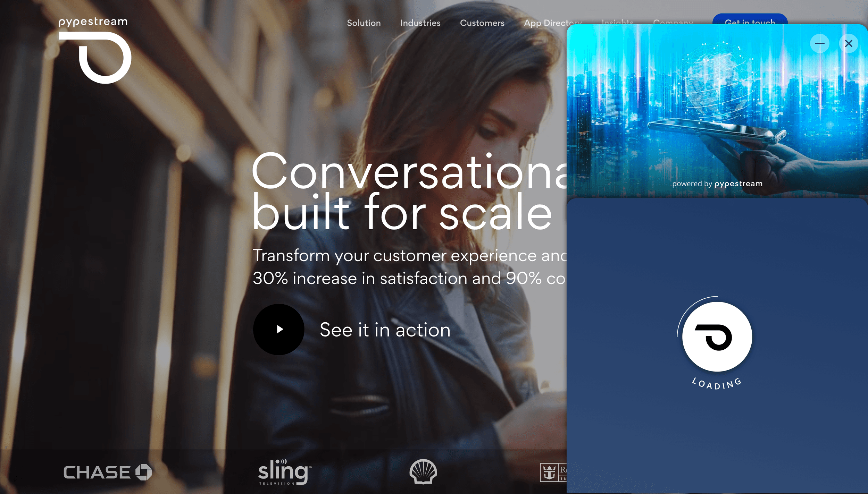Open the Insights nav item
The width and height of the screenshot is (868, 494).
[617, 21]
